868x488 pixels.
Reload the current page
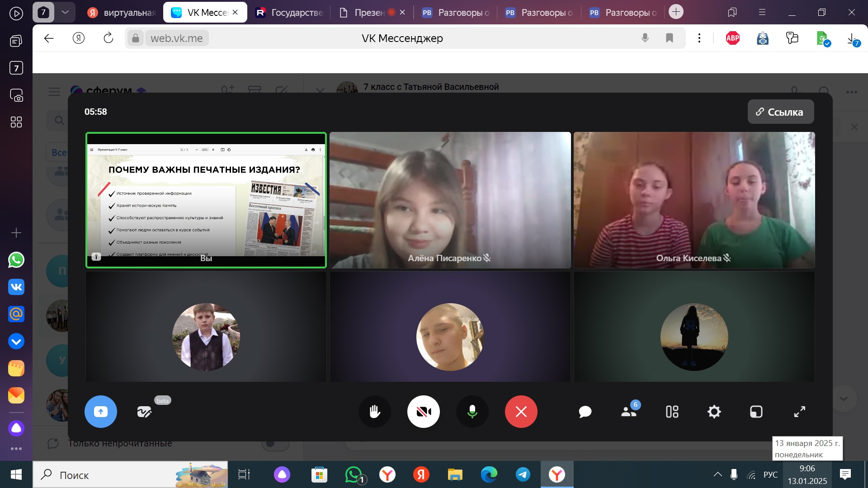(x=108, y=38)
